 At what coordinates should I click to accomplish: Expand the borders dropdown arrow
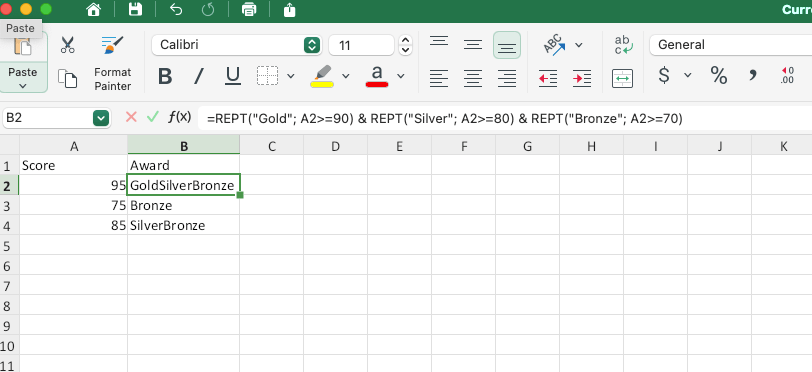(x=291, y=76)
